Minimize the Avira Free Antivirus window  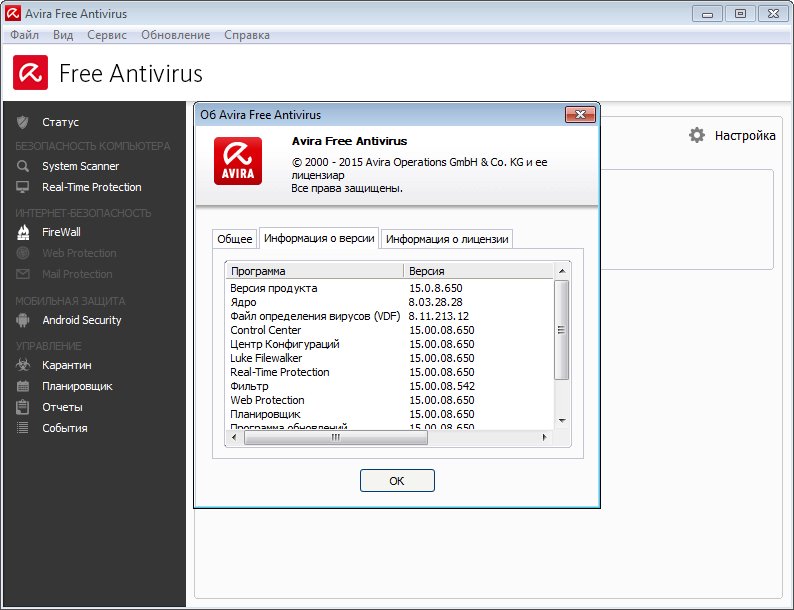(x=707, y=14)
